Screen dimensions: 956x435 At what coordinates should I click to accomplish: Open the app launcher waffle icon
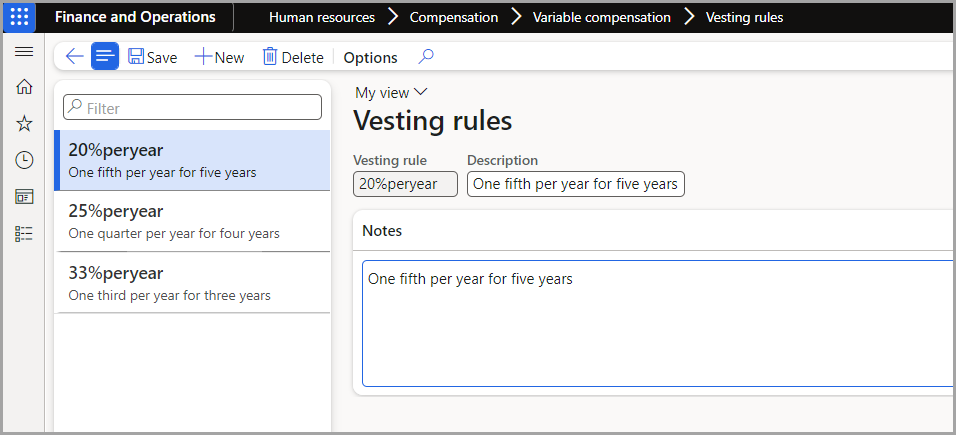coord(20,17)
